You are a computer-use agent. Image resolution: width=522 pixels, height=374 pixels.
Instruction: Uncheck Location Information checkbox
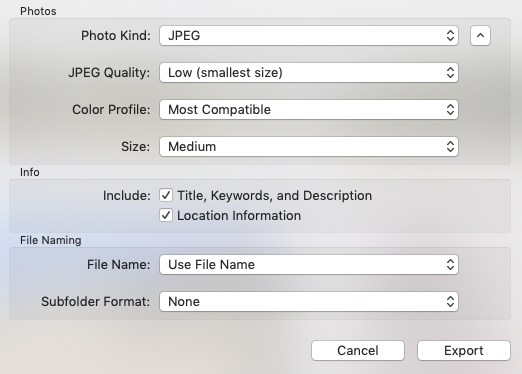(166, 215)
